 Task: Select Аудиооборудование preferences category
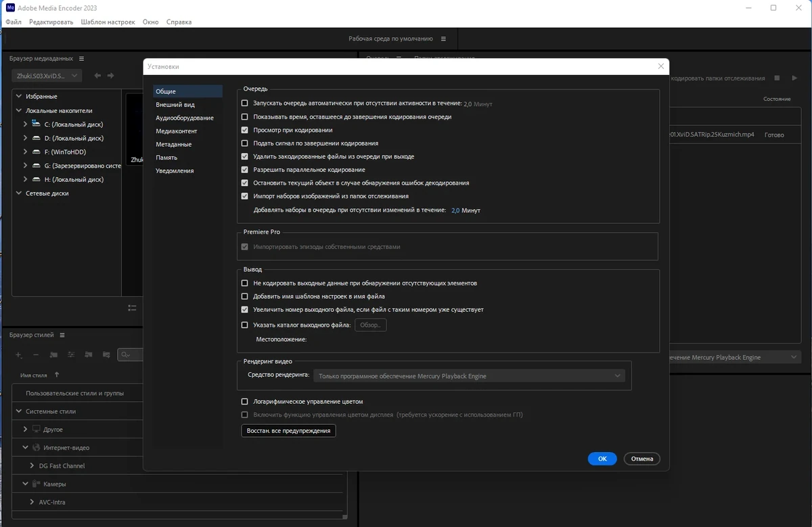click(x=187, y=118)
